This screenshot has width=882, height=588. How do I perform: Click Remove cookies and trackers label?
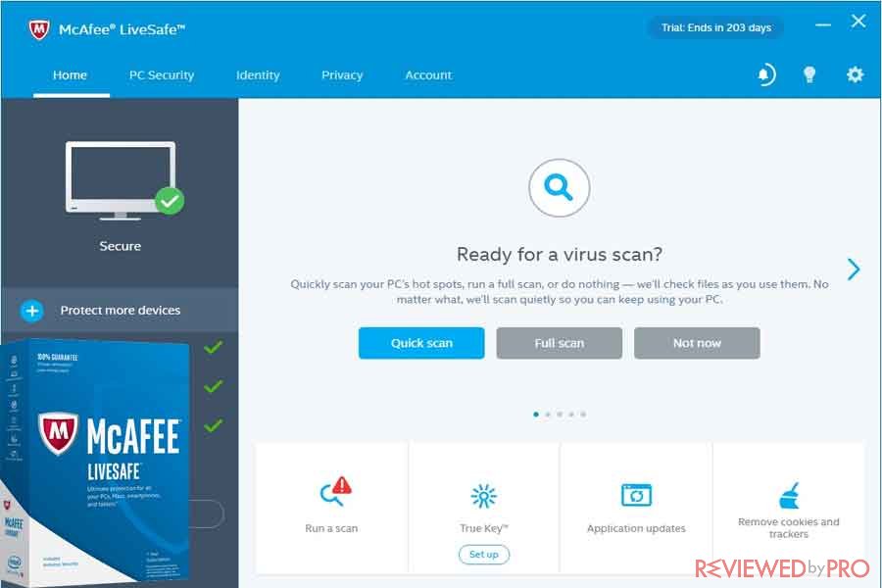point(789,528)
